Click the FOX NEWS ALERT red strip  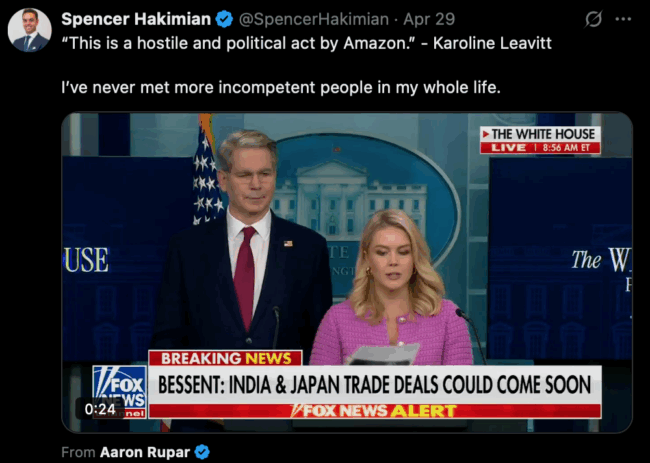click(375, 411)
